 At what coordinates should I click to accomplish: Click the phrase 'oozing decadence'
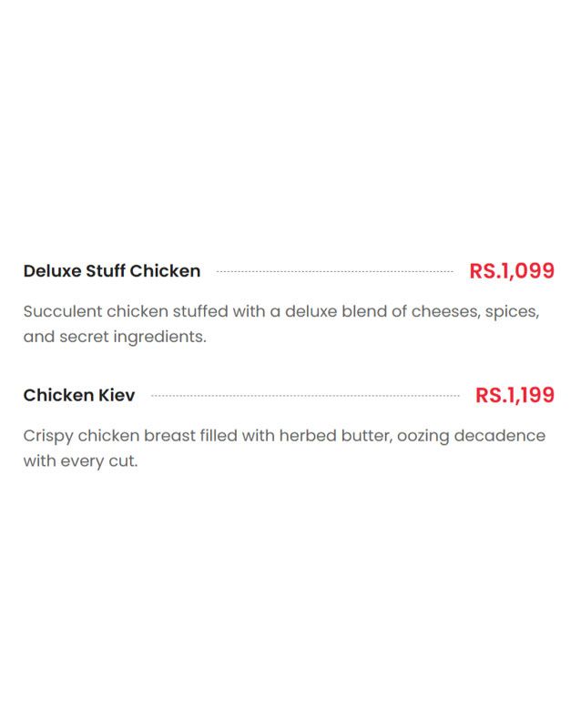coord(471,437)
